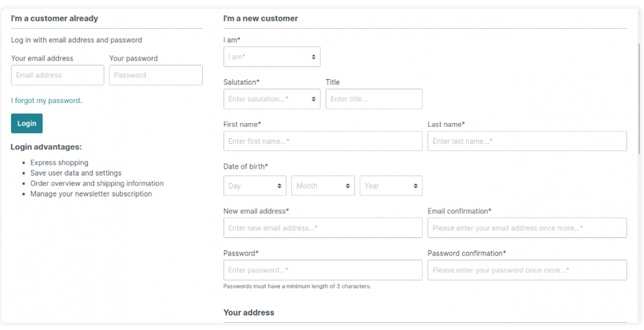Open the birth Month dropdown
This screenshot has width=644, height=330.
[323, 185]
